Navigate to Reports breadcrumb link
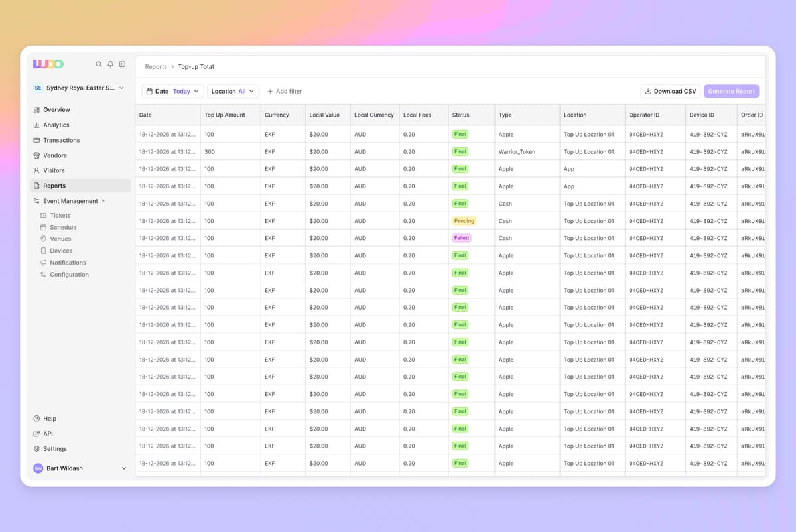 click(156, 67)
